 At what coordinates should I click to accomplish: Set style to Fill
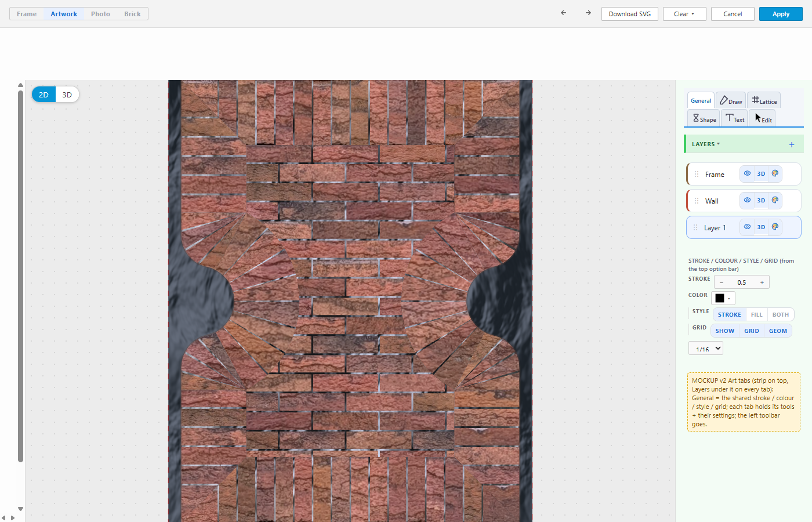pyautogui.click(x=756, y=314)
